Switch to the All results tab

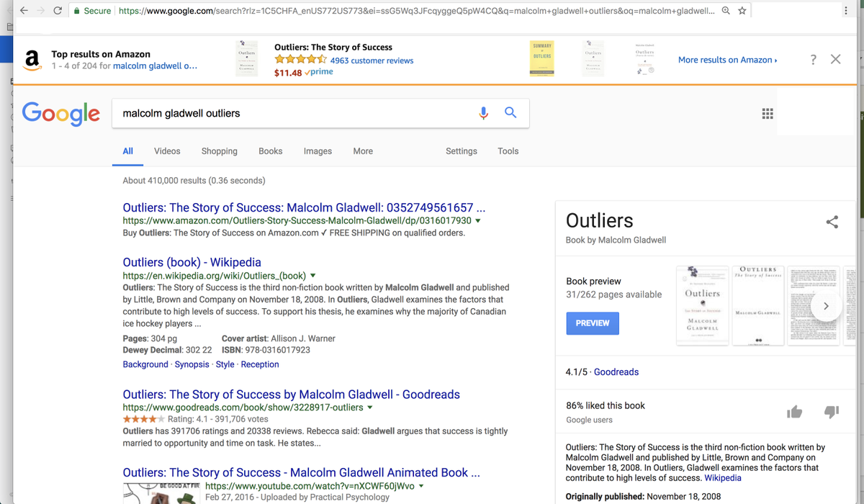pos(127,151)
